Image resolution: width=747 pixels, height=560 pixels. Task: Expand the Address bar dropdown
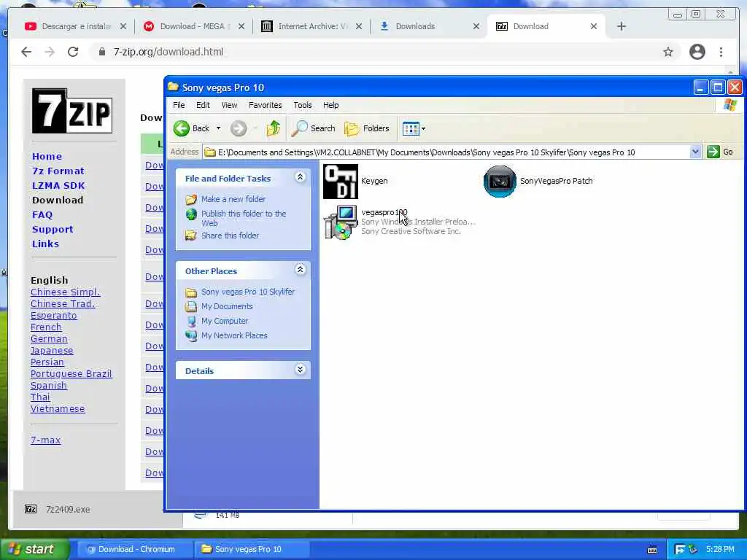(x=695, y=152)
